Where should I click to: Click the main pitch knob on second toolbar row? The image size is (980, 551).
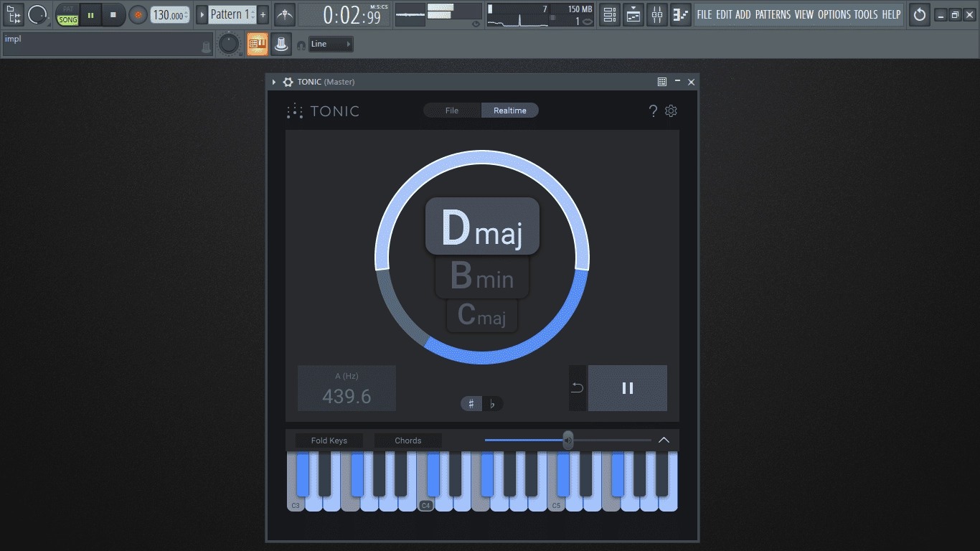coord(229,44)
